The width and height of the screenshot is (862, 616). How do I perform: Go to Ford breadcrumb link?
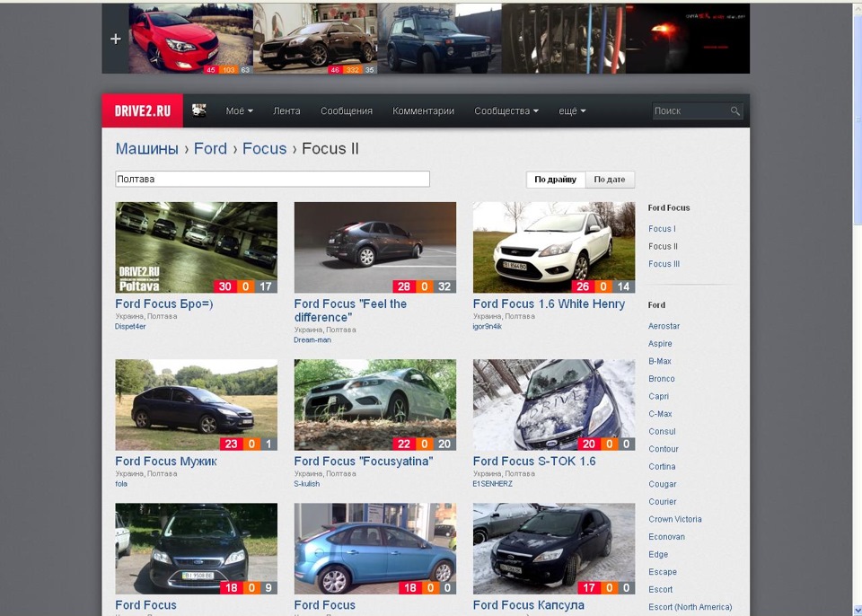pos(210,148)
